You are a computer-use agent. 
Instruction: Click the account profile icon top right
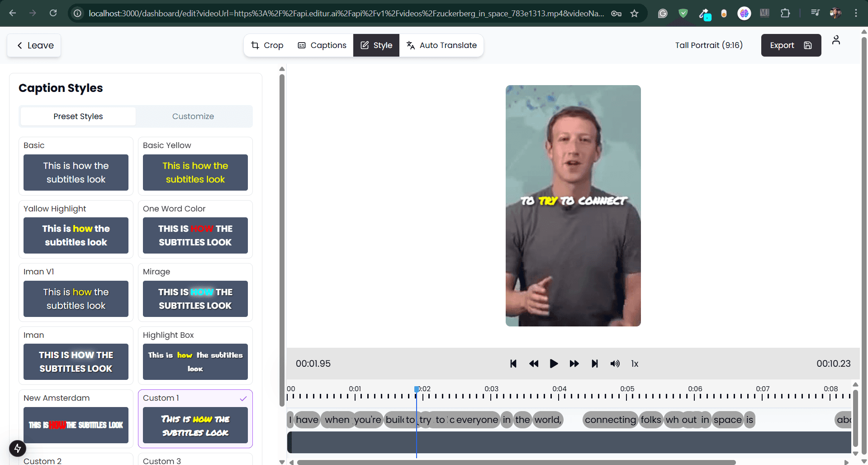[x=836, y=40]
